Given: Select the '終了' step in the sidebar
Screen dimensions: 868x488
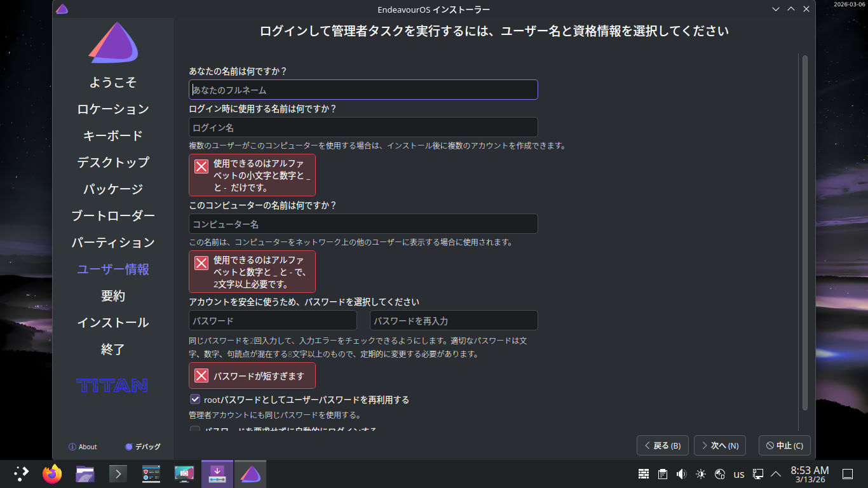Looking at the screenshot, I should [113, 349].
